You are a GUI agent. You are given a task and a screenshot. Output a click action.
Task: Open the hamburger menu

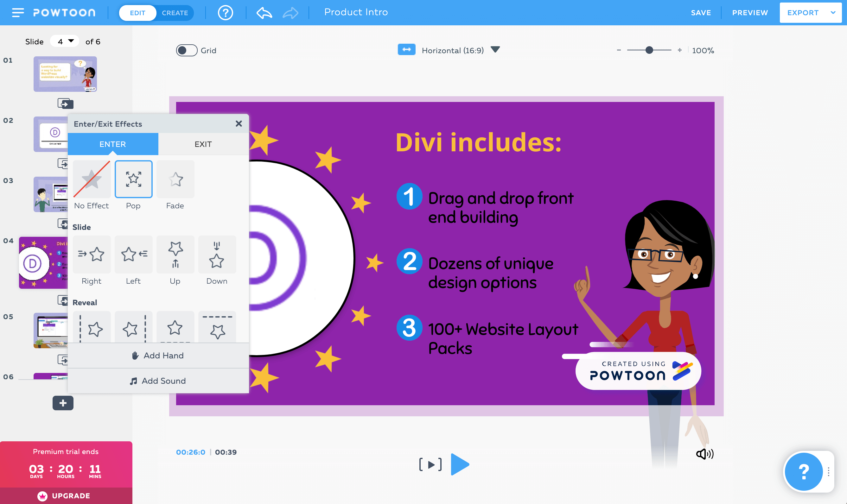coord(18,13)
